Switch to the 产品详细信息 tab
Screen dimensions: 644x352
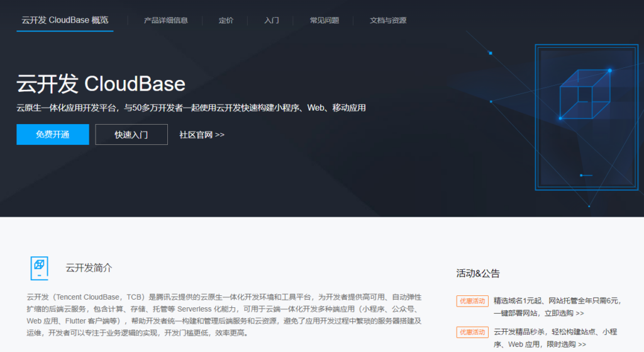click(165, 20)
